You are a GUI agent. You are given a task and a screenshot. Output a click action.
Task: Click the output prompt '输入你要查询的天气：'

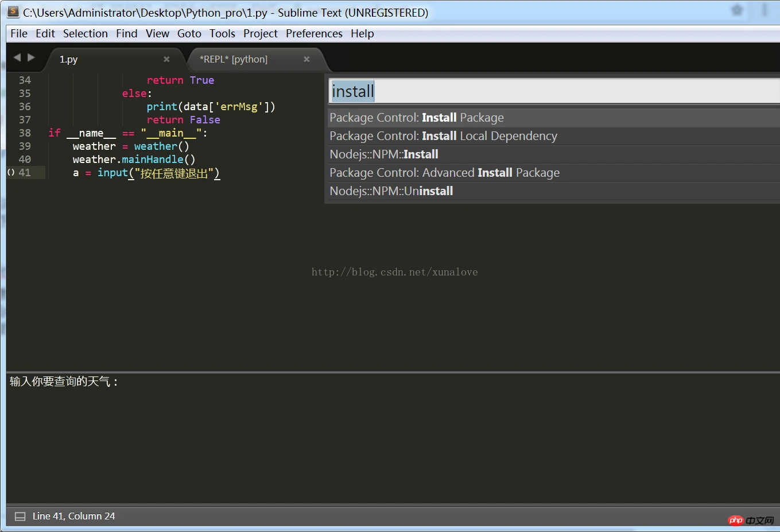pyautogui.click(x=64, y=382)
